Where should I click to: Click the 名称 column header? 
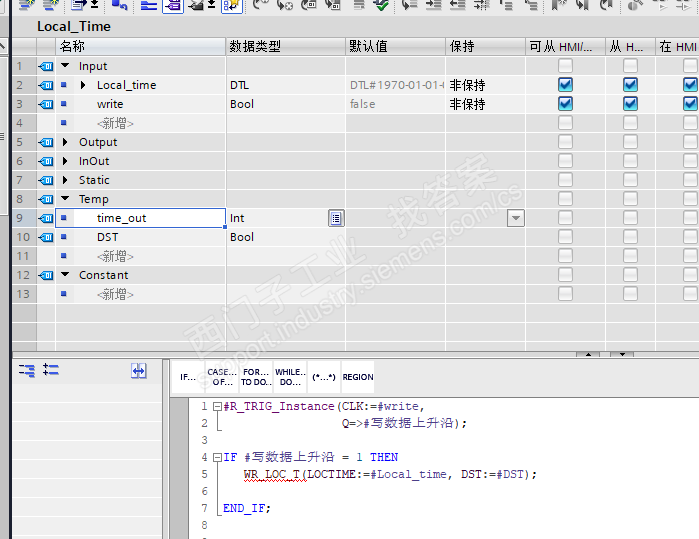click(140, 46)
